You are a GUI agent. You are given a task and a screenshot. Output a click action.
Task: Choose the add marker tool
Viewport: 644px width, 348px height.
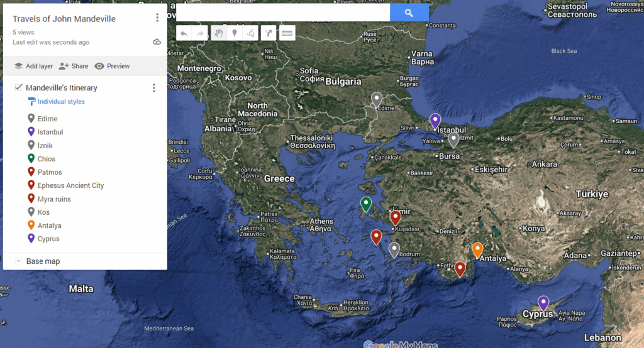point(235,33)
